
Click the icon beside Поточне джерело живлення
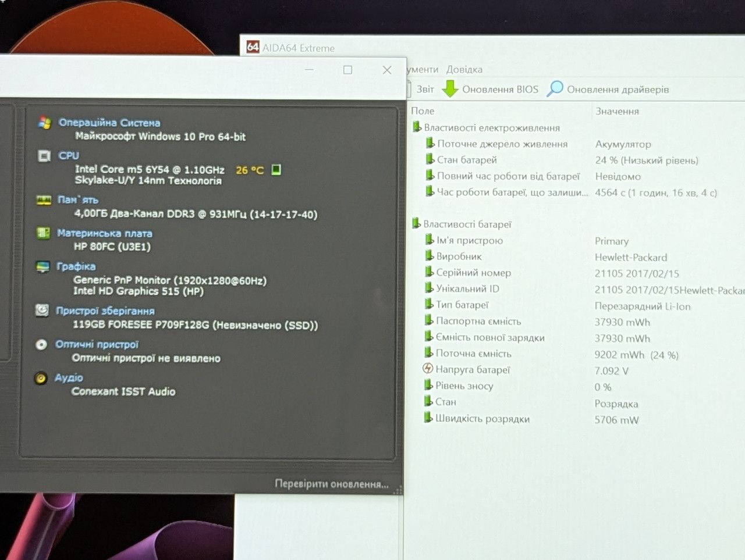point(430,143)
